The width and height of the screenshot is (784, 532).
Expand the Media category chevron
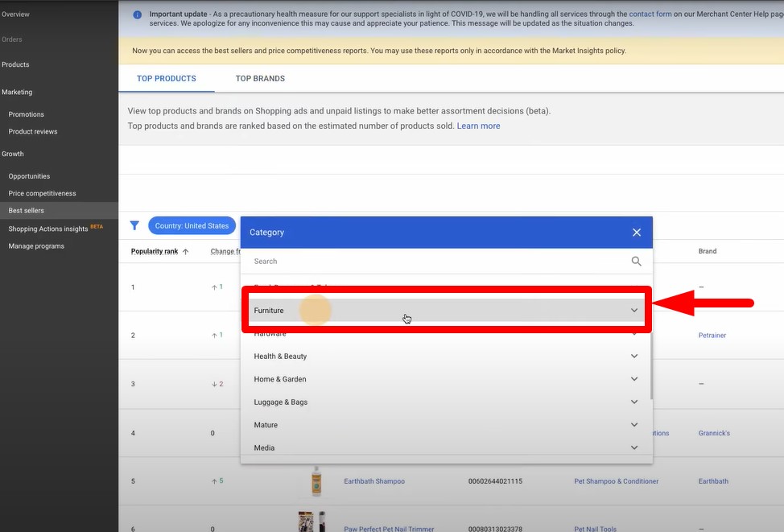634,447
